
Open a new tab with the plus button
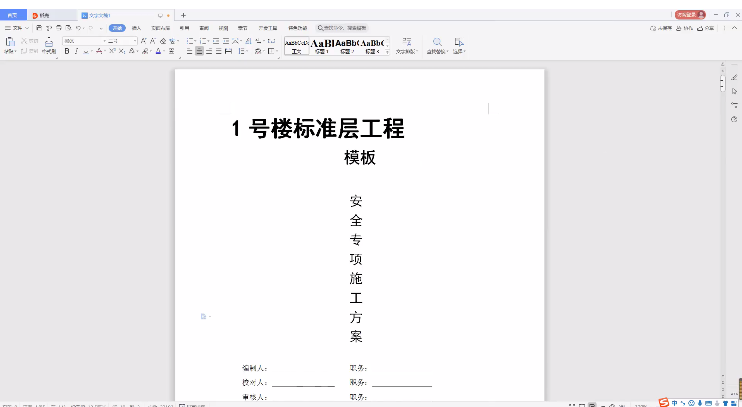[184, 15]
